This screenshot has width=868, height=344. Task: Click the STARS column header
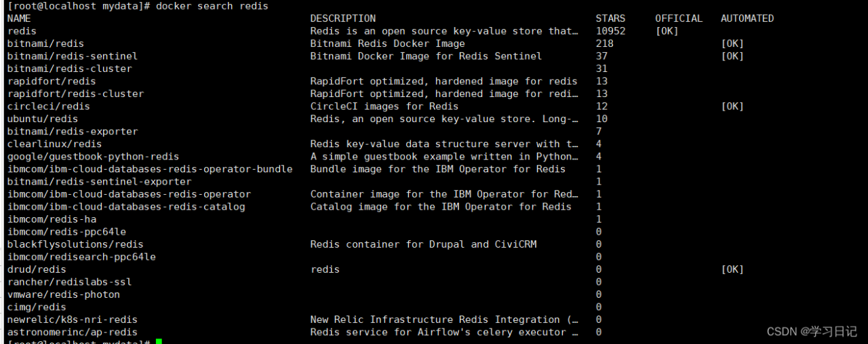(610, 18)
